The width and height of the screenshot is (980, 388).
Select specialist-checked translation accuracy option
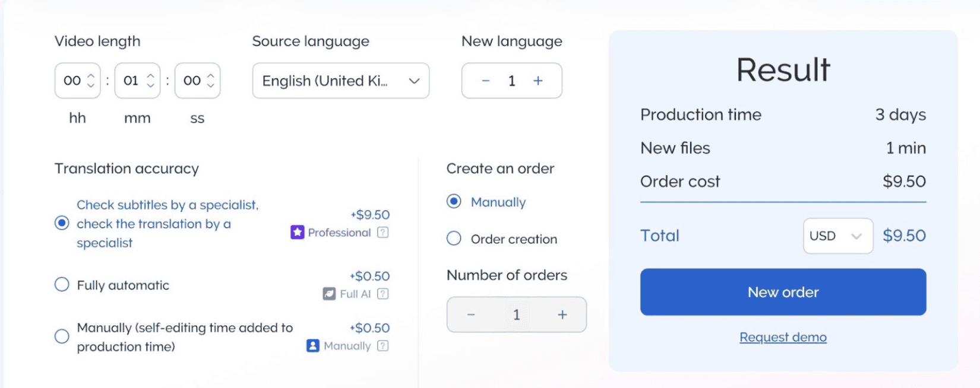pos(62,223)
